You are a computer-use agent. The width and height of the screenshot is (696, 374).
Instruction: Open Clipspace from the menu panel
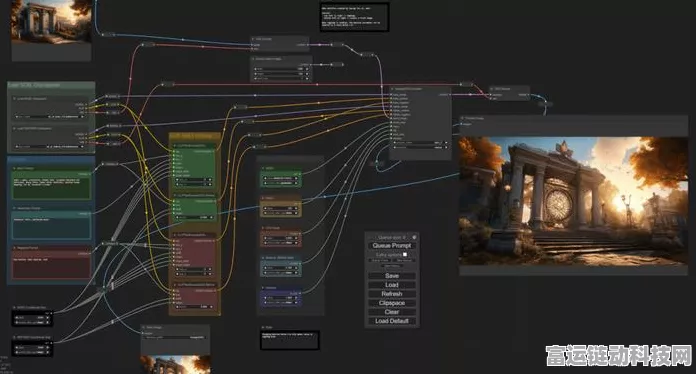tap(392, 303)
